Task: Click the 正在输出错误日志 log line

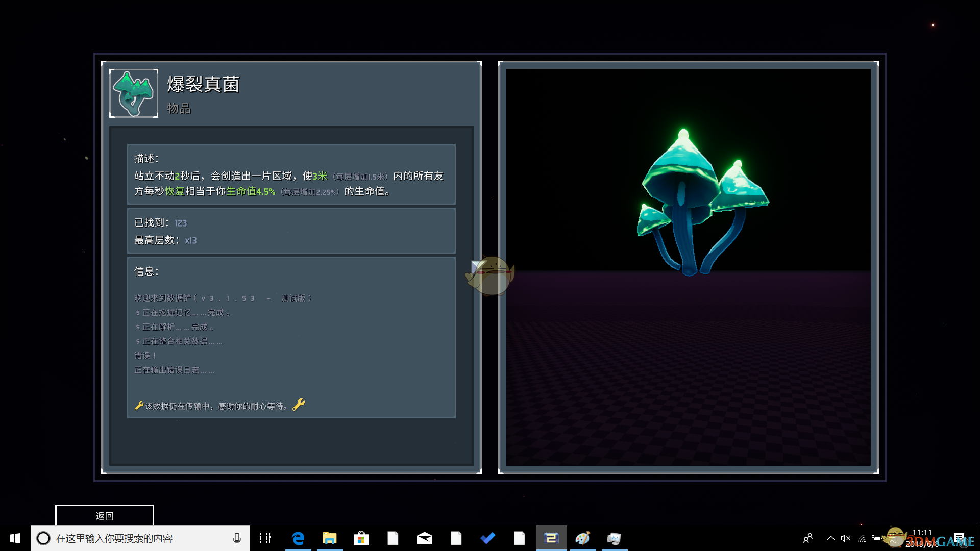Action: tap(174, 370)
